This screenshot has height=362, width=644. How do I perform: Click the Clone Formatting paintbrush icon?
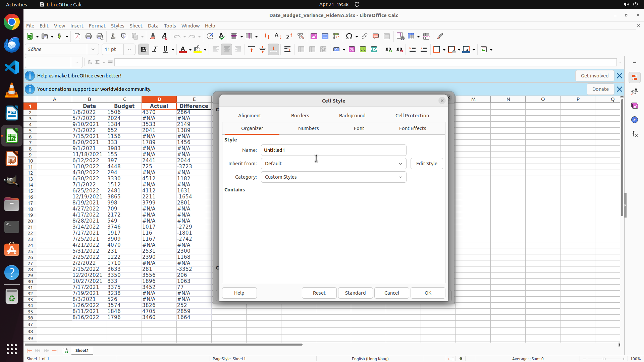pos(153,36)
